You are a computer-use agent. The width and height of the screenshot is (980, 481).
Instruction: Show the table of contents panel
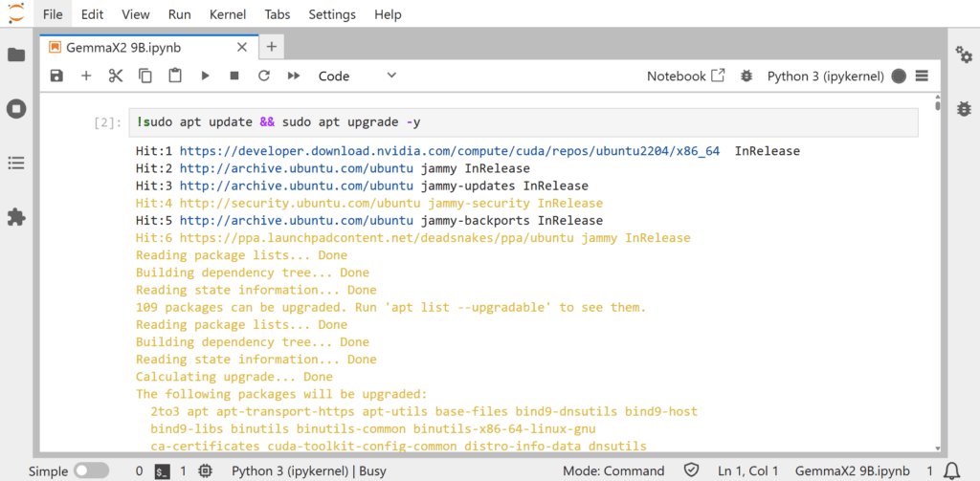coord(16,164)
